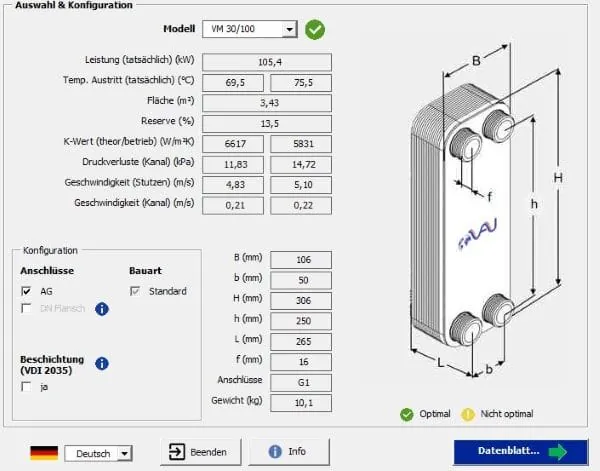600x471 pixels.
Task: Click the Druckverluste field showing 14,72
Action: (x=301, y=165)
